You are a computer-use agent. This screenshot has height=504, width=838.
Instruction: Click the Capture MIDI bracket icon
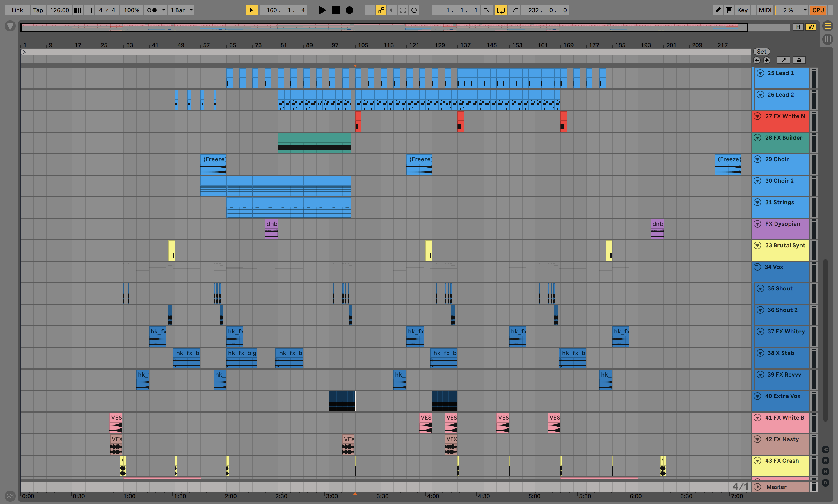[x=403, y=10]
